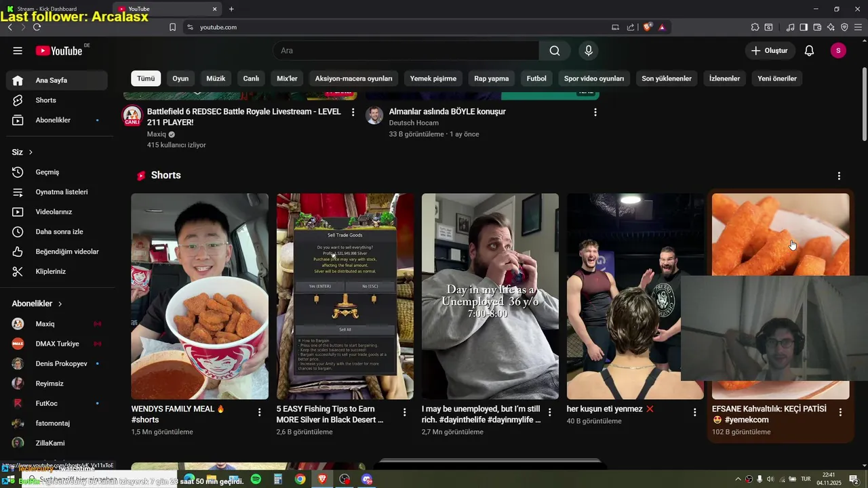
Task: Open the Maxiq subscription channel
Action: pyautogui.click(x=57, y=324)
